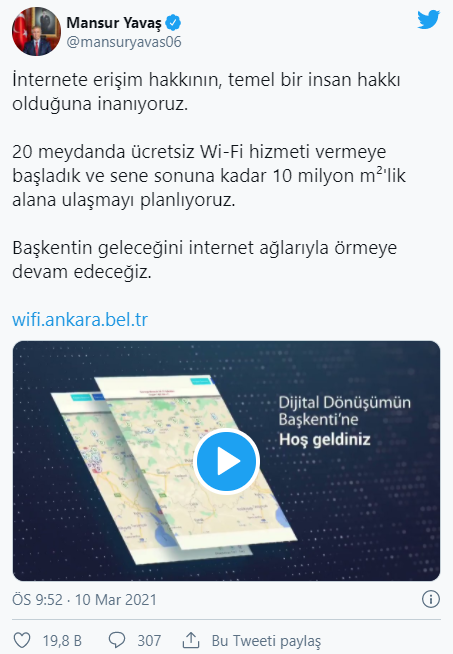
Task: Click the Twitter bird logo
Action: click(428, 20)
